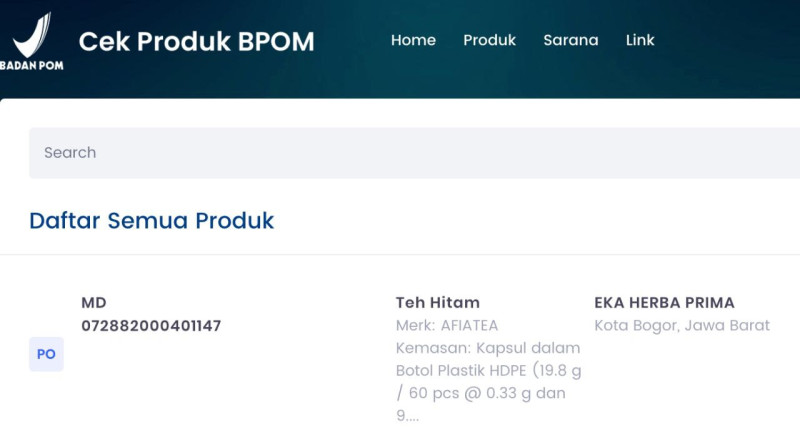Open the Teh Hitam product entry

(438, 302)
